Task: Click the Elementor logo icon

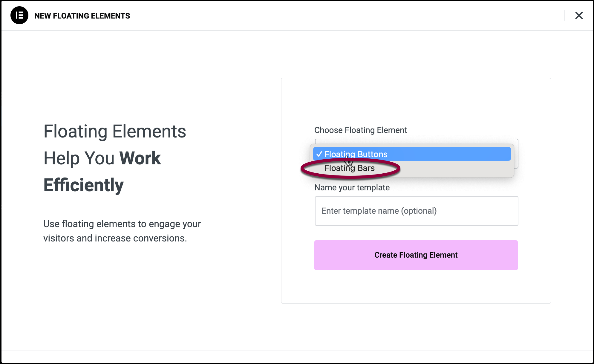Action: click(x=19, y=15)
